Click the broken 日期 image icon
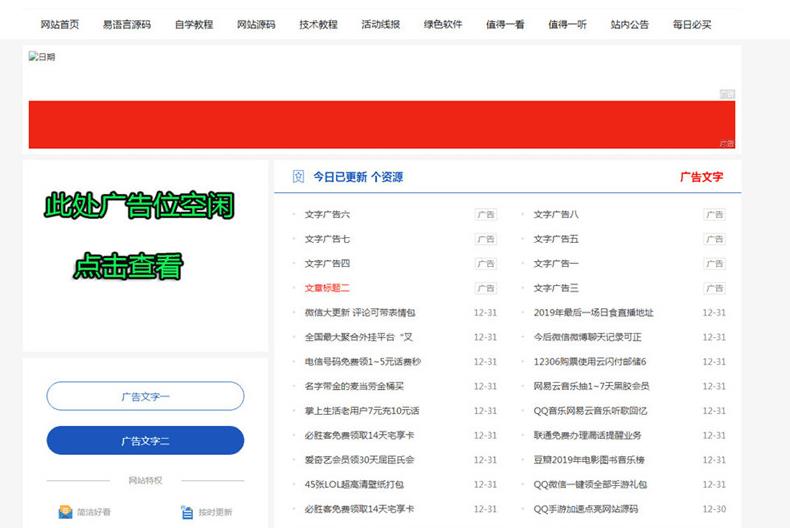Screen dimensions: 790x528 tap(33, 56)
